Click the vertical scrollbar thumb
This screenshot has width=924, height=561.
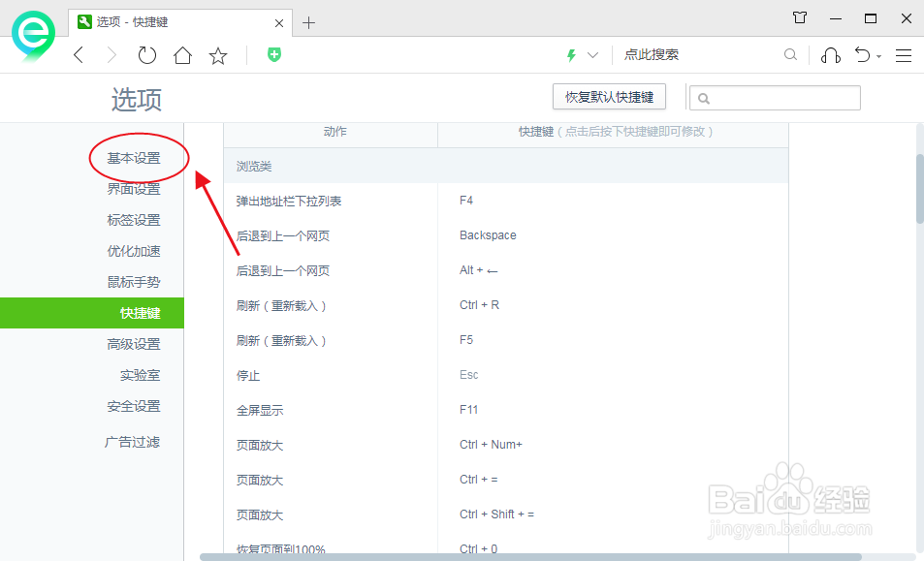point(920,188)
